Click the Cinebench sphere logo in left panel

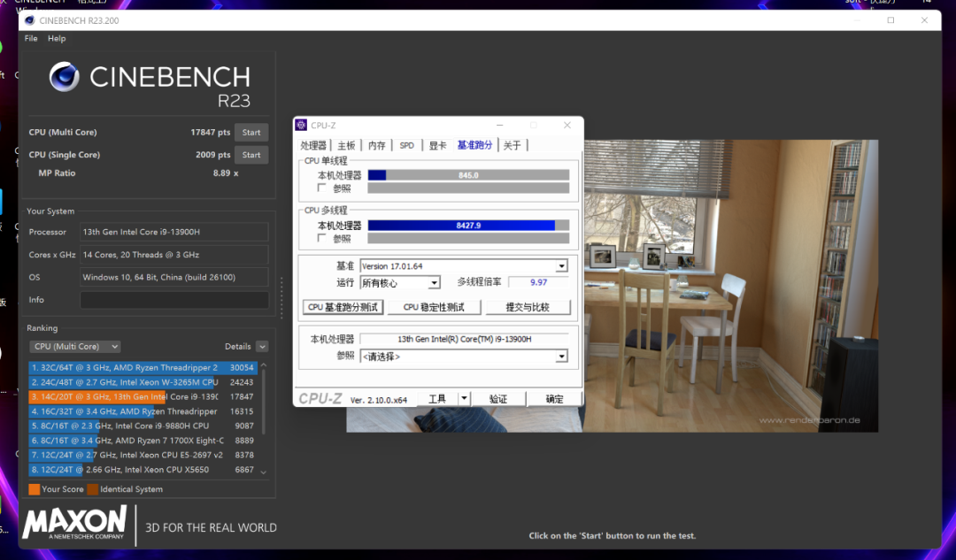[x=64, y=77]
